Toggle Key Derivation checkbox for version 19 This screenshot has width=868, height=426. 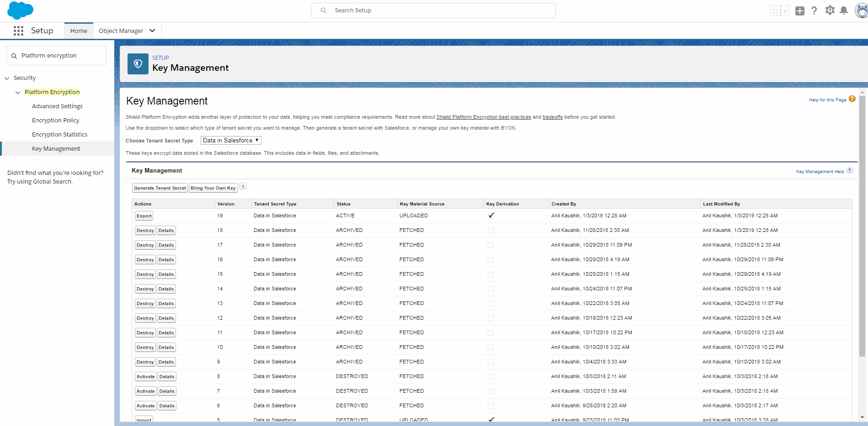click(491, 216)
